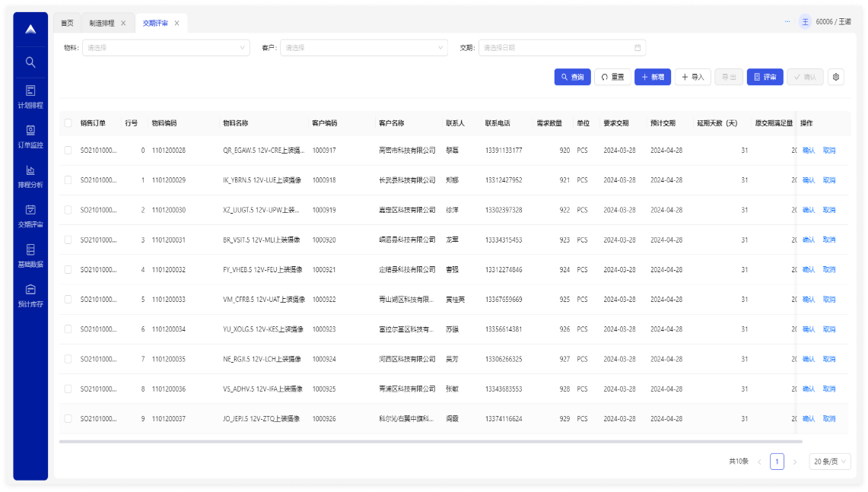The image size is (868, 492).
Task: Click the 评审 review button
Action: (x=765, y=77)
